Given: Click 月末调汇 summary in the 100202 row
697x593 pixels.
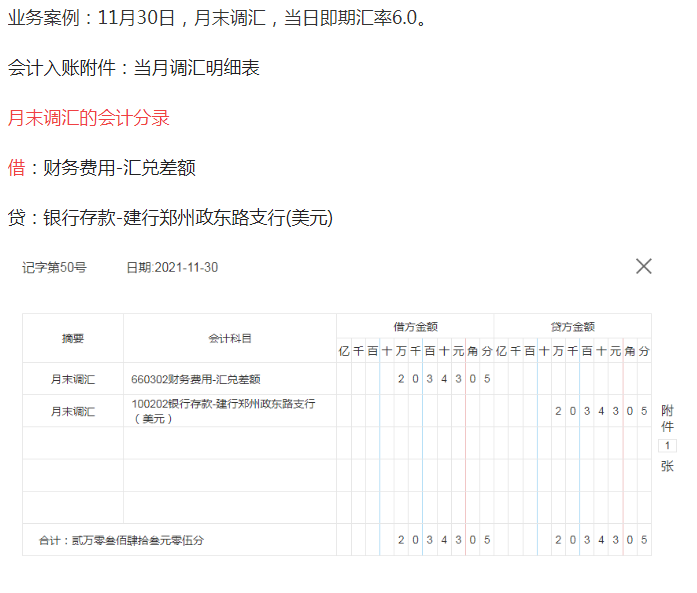Looking at the screenshot, I should (x=73, y=411).
